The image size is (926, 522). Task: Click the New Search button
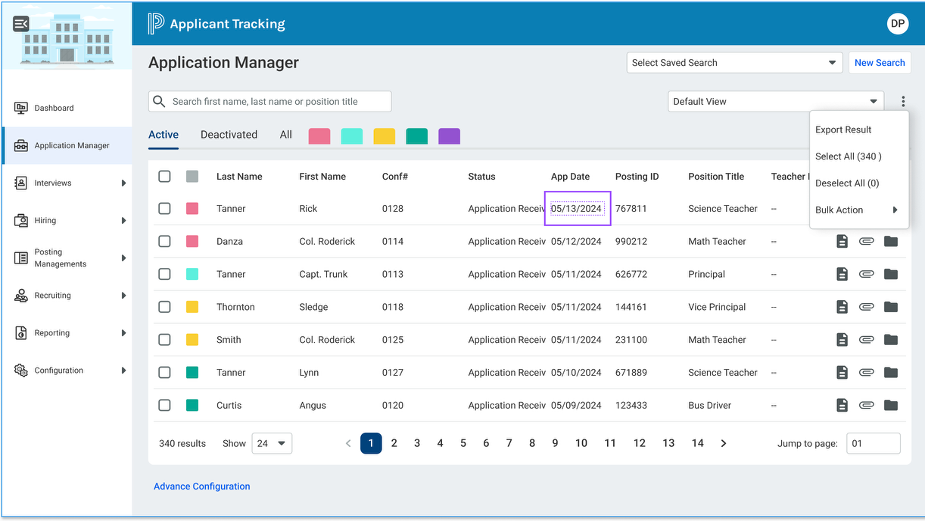879,63
